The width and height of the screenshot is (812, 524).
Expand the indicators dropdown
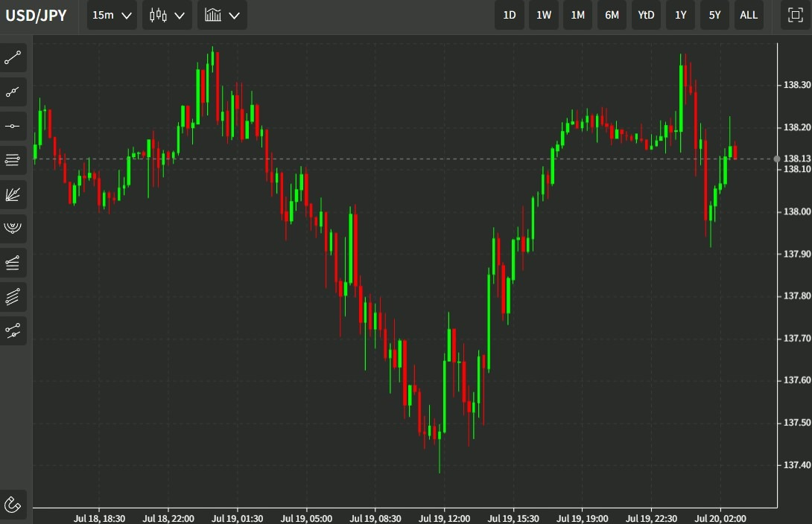[x=222, y=15]
